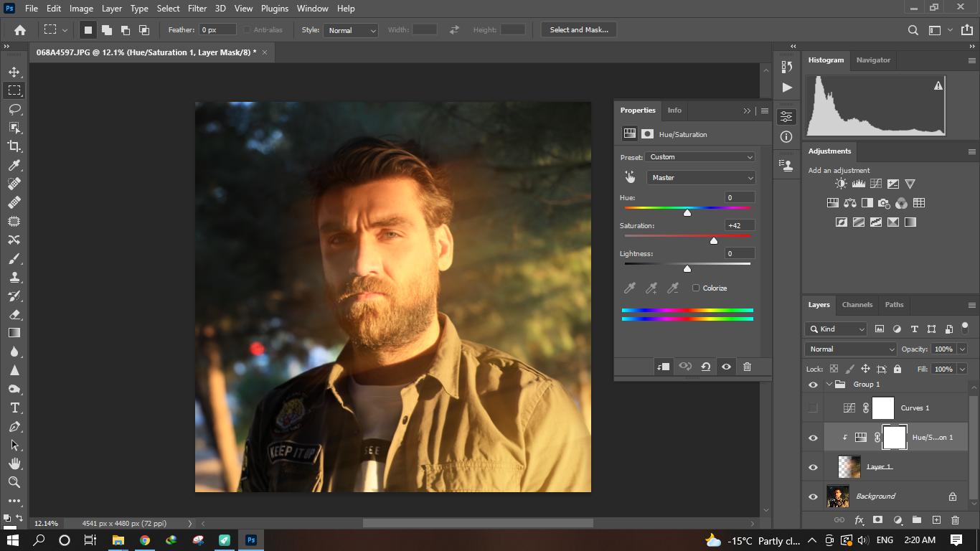Open the layer blend mode dropdown
The height and width of the screenshot is (551, 980).
pos(851,349)
